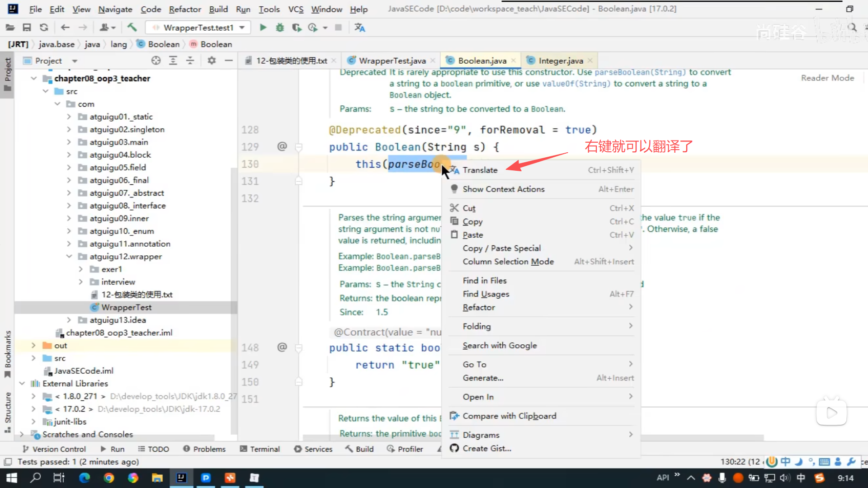Click the Build hammer icon
Screen dimensions: 868x488
tap(132, 28)
